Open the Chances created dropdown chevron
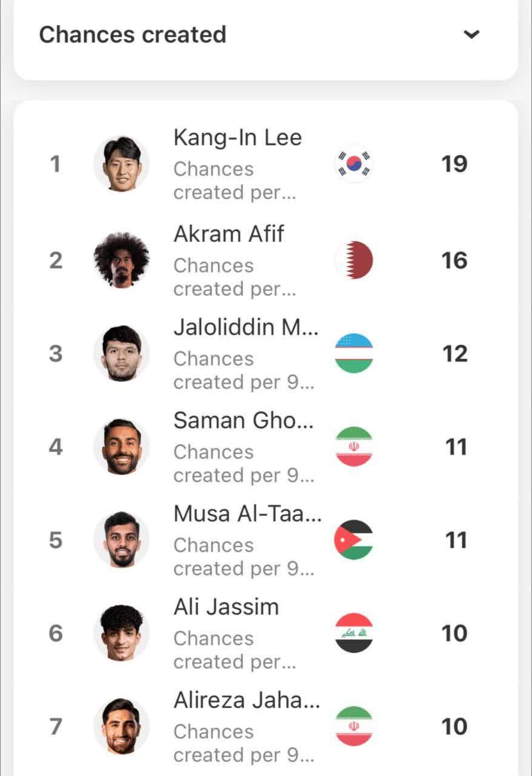 pos(471,35)
